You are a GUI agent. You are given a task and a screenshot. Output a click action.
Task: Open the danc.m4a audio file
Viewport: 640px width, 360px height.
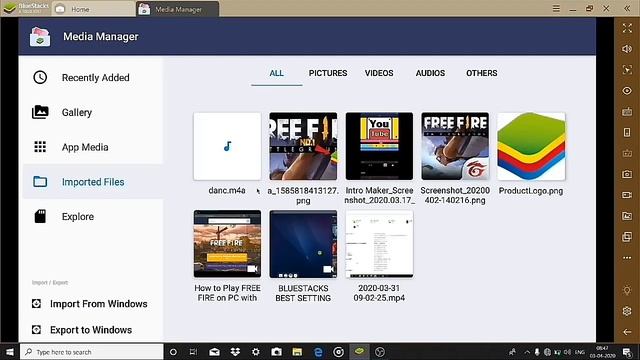pos(227,146)
